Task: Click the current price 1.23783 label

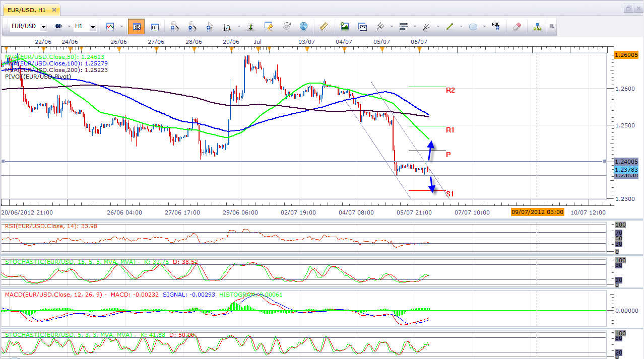Action: (626, 170)
